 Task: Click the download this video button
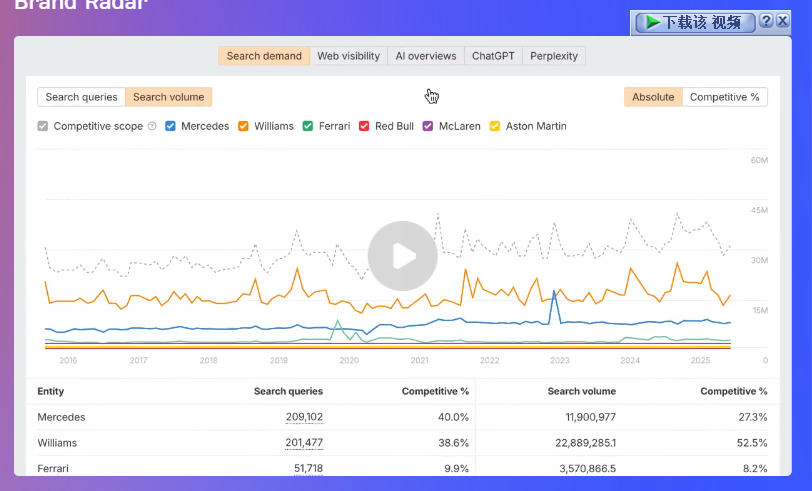(x=695, y=22)
